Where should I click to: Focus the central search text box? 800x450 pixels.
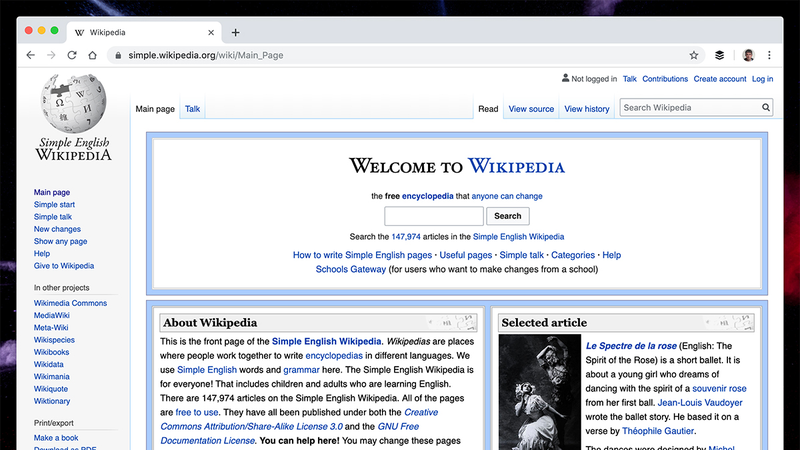click(434, 216)
